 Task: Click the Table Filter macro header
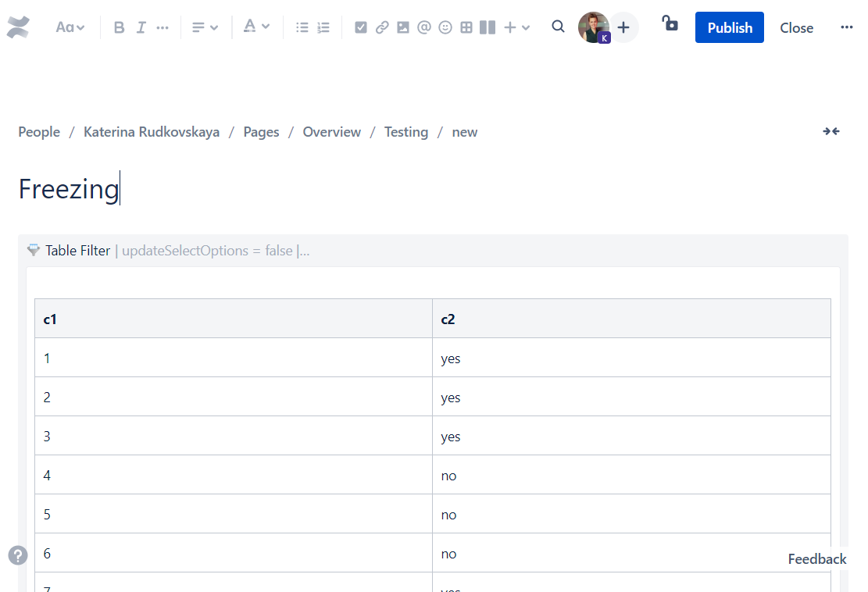tap(77, 251)
